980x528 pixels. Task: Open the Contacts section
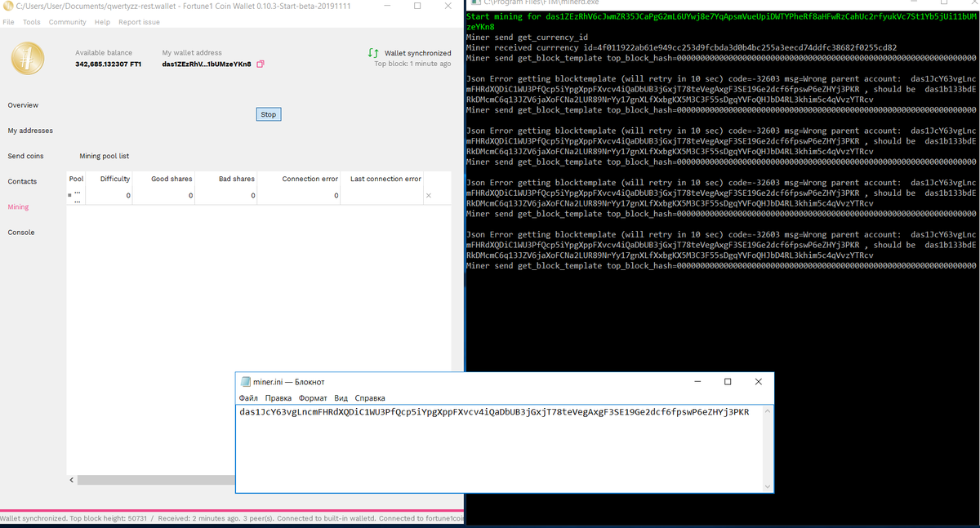click(x=22, y=181)
